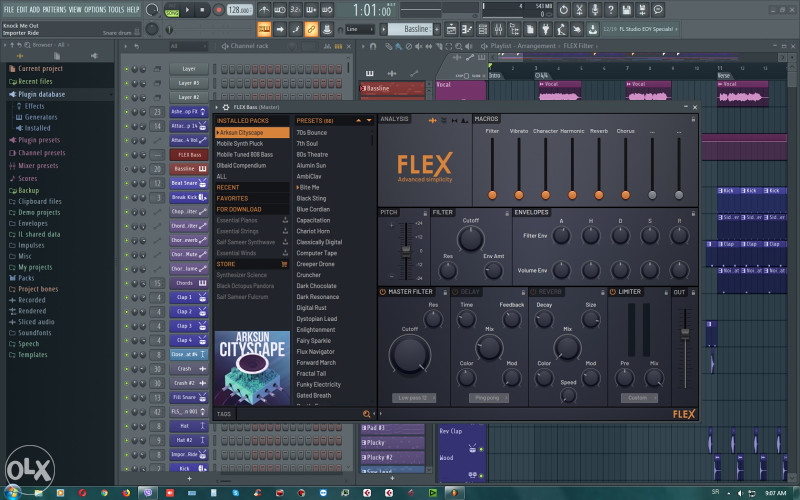
Task: Toggle the MASTER FILTER power button
Action: (383, 292)
